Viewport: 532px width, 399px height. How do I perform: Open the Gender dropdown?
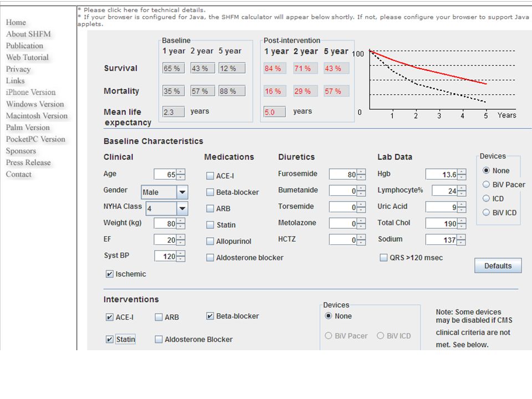(182, 192)
